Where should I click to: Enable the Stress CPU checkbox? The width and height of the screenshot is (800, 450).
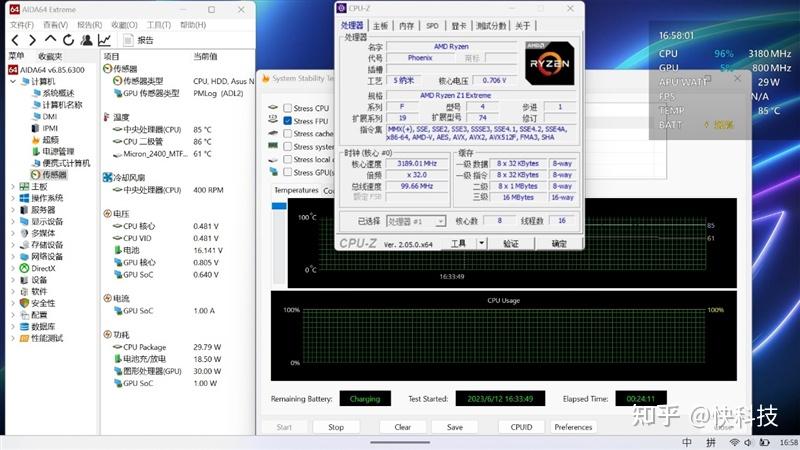pos(288,108)
